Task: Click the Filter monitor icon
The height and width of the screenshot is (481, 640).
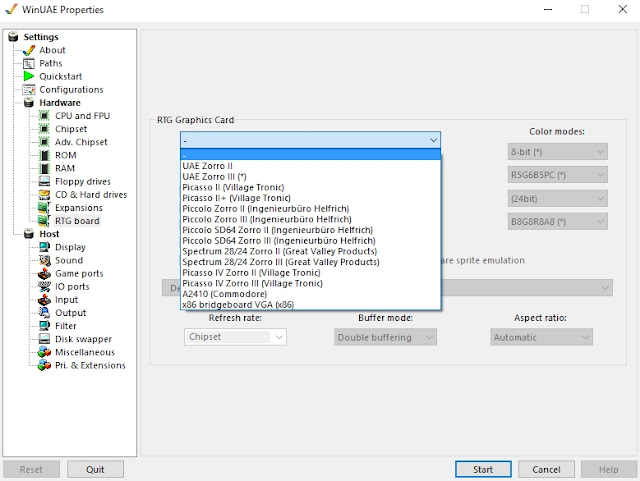Action: 44,326
